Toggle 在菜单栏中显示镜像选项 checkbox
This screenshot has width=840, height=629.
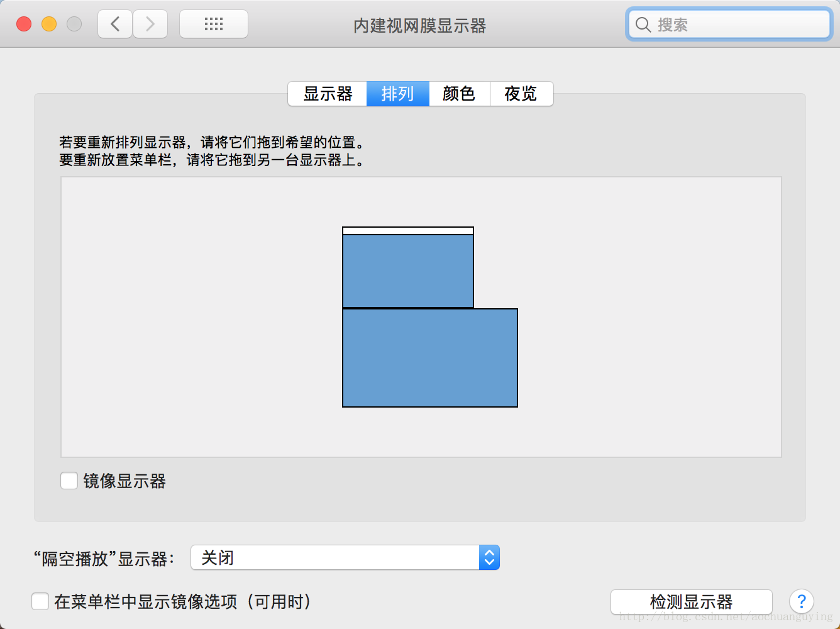tap(40, 602)
